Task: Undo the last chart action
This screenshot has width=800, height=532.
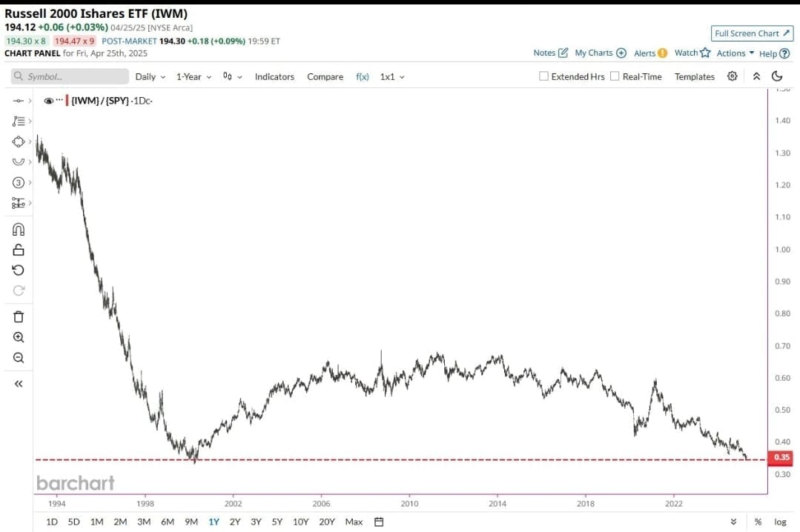Action: (x=19, y=270)
